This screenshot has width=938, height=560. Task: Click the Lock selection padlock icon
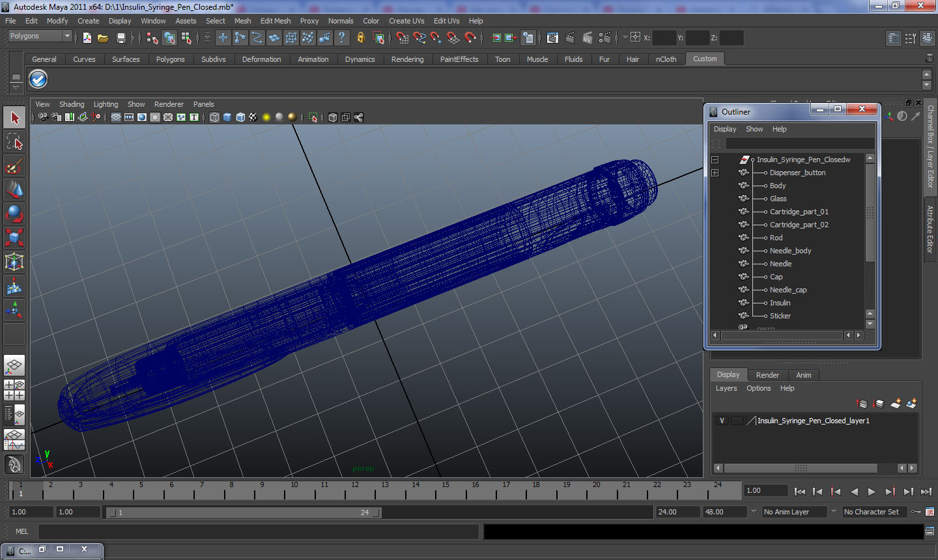pos(360,38)
